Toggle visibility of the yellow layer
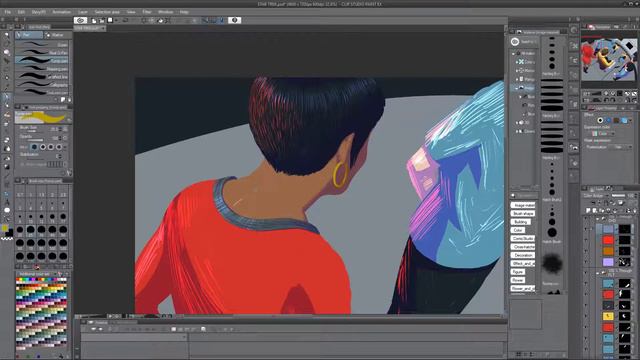 pyautogui.click(x=586, y=316)
